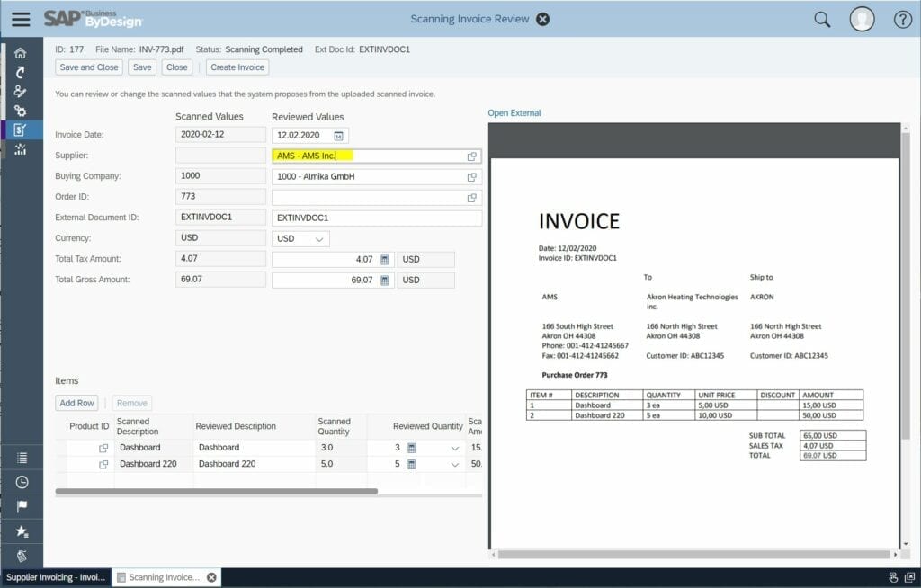The width and height of the screenshot is (921, 588).
Task: Open the Supplier Invoicing sidebar icon
Action: coord(21,129)
